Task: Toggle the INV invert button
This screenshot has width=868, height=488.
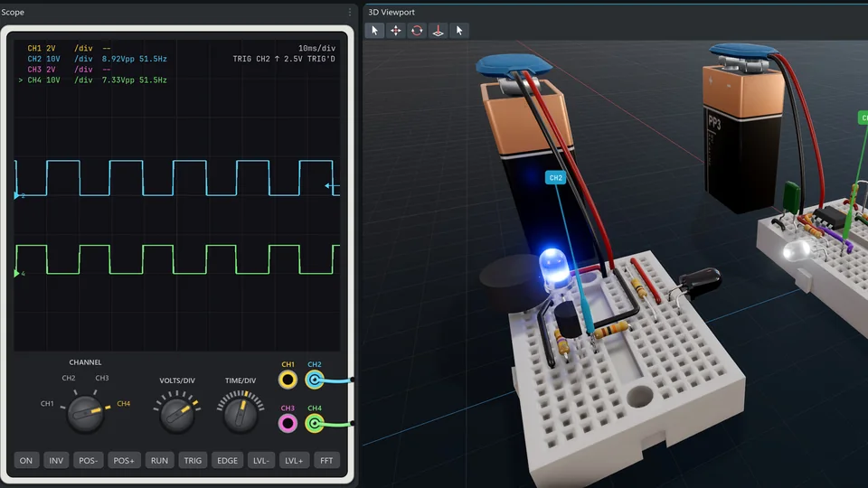Action: [x=56, y=460]
